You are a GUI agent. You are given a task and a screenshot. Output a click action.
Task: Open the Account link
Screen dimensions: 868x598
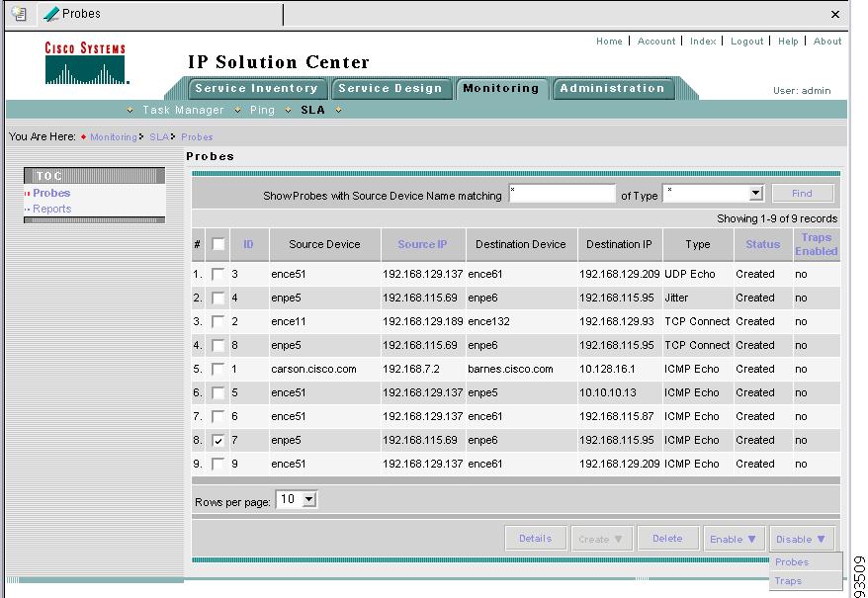coord(656,41)
